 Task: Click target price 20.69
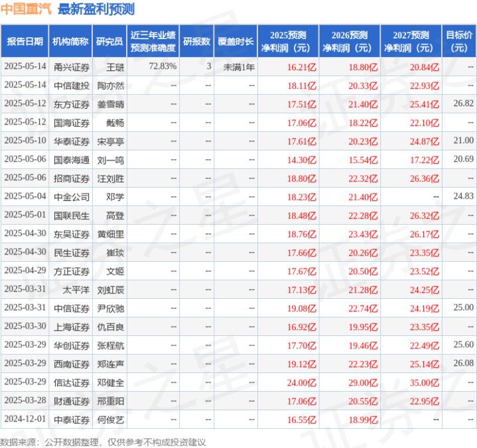(463, 159)
